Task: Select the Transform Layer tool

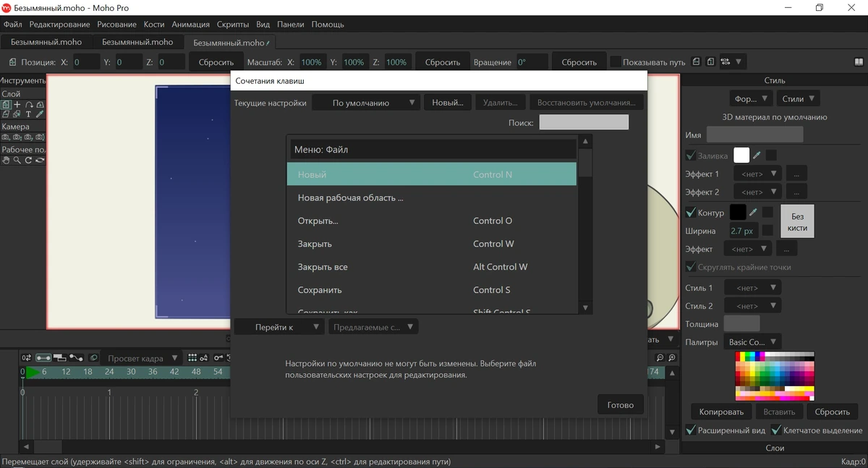Action: pyautogui.click(x=6, y=105)
